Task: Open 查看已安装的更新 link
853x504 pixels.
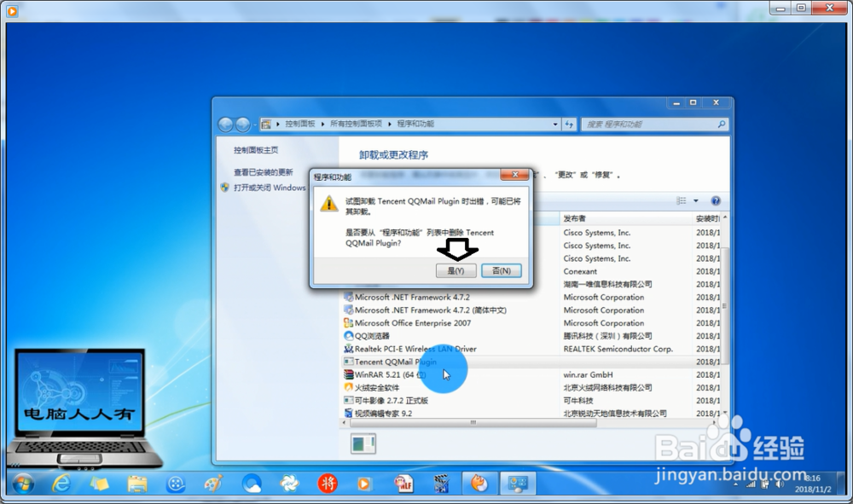Action: [x=264, y=172]
